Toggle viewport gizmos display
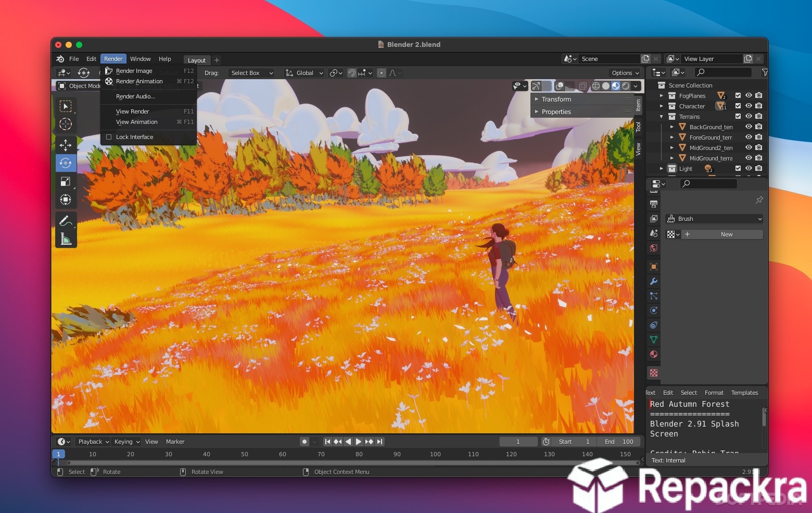The width and height of the screenshot is (812, 513). point(536,86)
